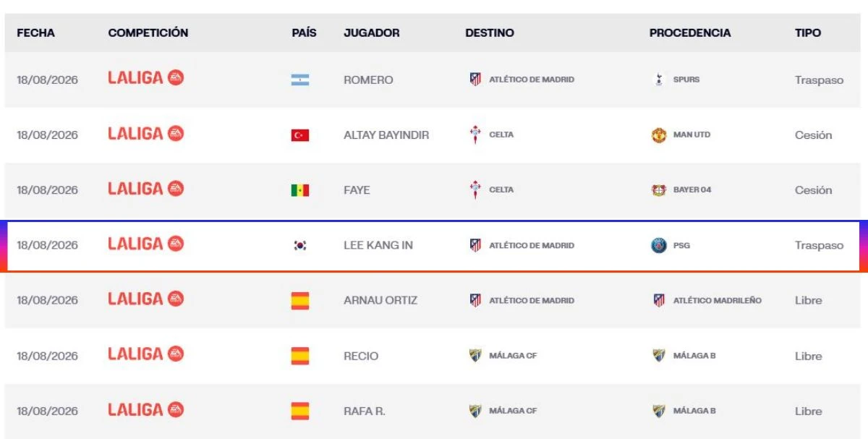Click the Turkey flag beside Altay Bayindir
Image resolution: width=868 pixels, height=439 pixels.
pyautogui.click(x=300, y=135)
